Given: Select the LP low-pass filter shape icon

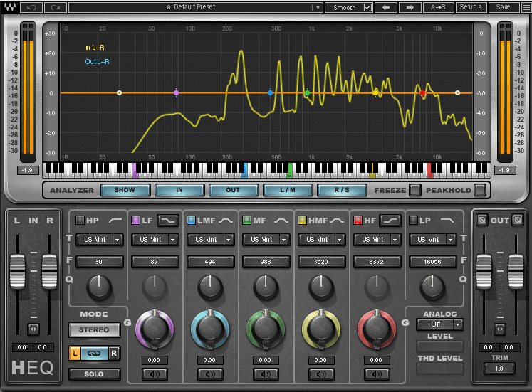Looking at the screenshot, I should [x=447, y=221].
